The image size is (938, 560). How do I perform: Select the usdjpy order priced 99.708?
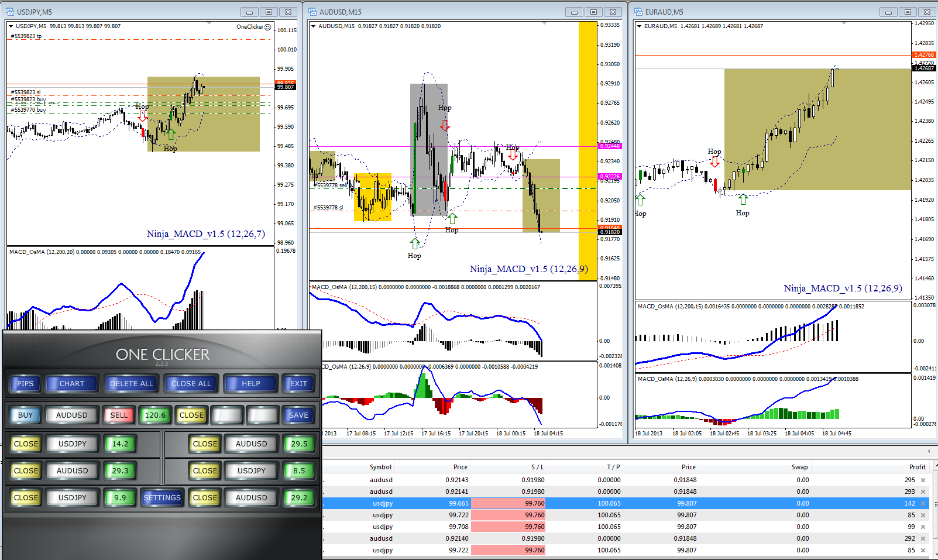coord(626,527)
